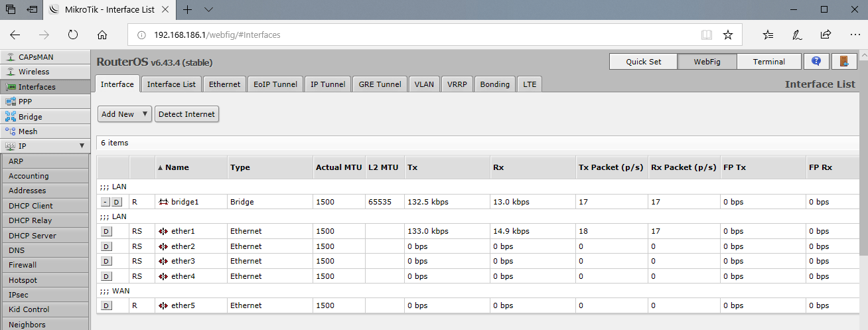Viewport: 868px width, 330px height.
Task: Open the Add New dropdown
Action: tap(125, 114)
